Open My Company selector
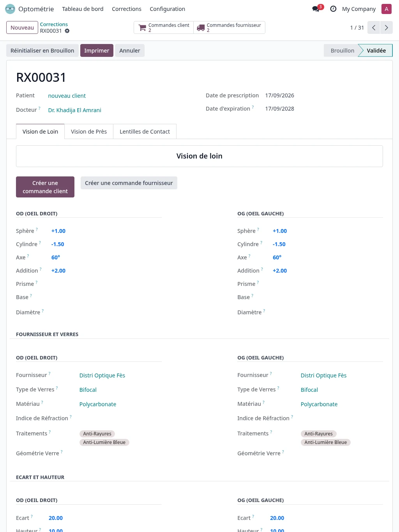399x532 pixels. click(359, 9)
